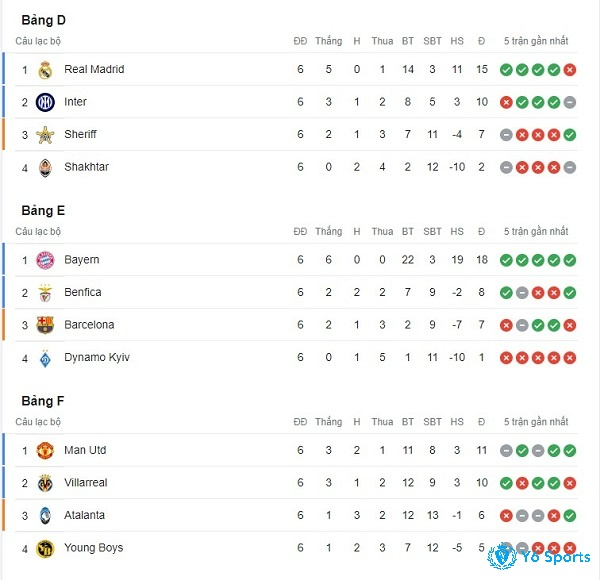Click the Yo Sports watermark logo
The image size is (600, 580).
539,556
